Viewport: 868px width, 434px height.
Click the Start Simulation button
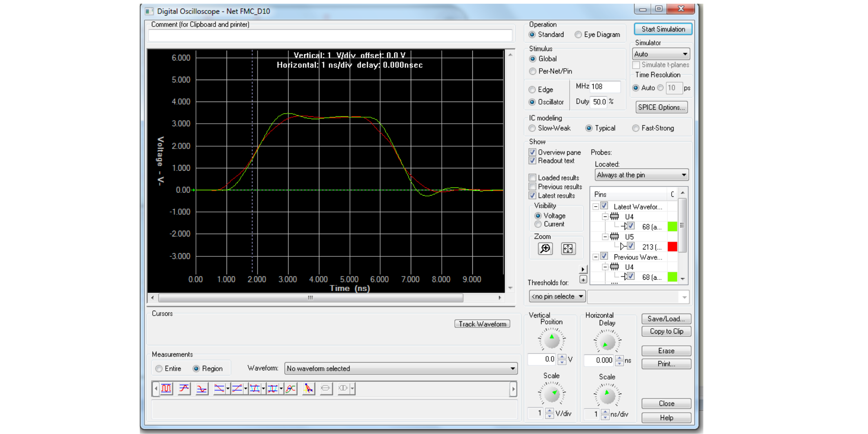tap(663, 29)
